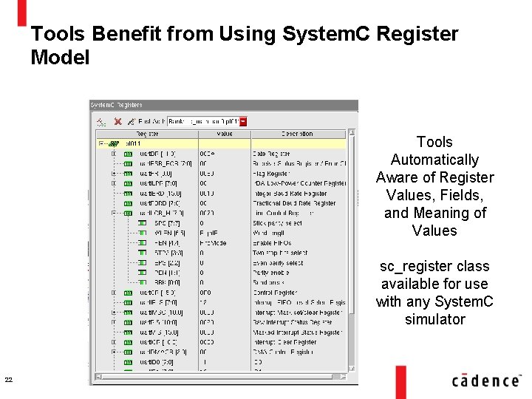Click the green register icon beside uartDR

click(x=128, y=154)
